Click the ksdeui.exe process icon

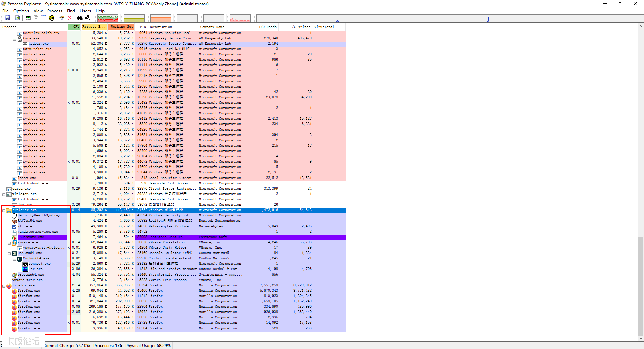(25, 44)
